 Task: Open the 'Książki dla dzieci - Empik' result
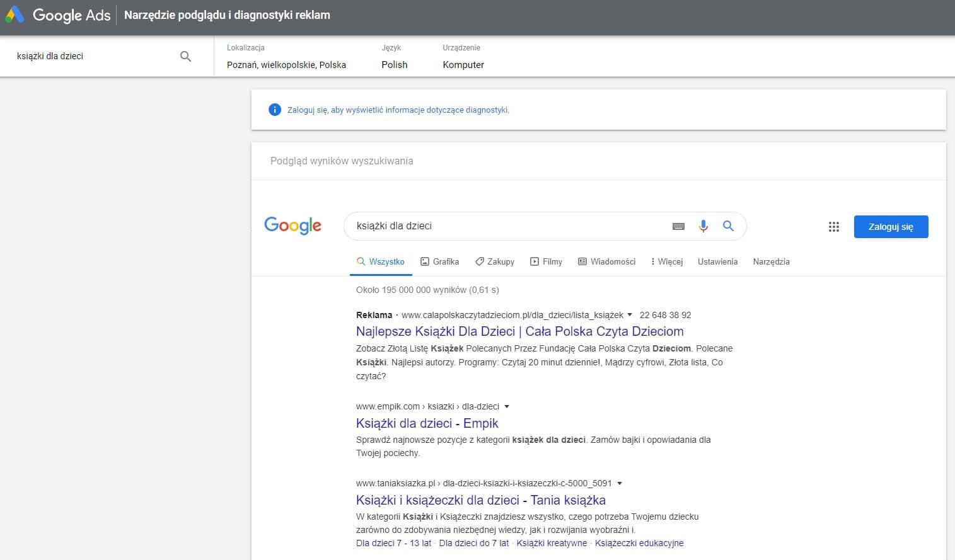click(427, 423)
